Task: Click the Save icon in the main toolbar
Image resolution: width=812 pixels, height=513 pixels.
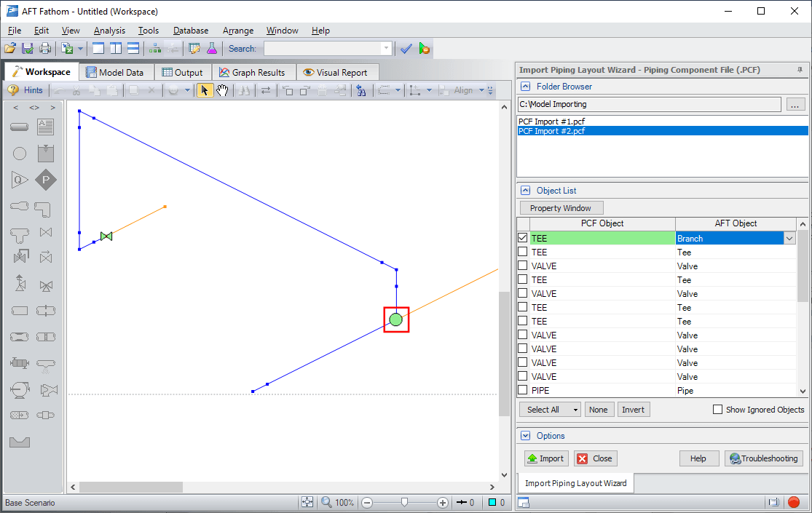Action: click(28, 49)
